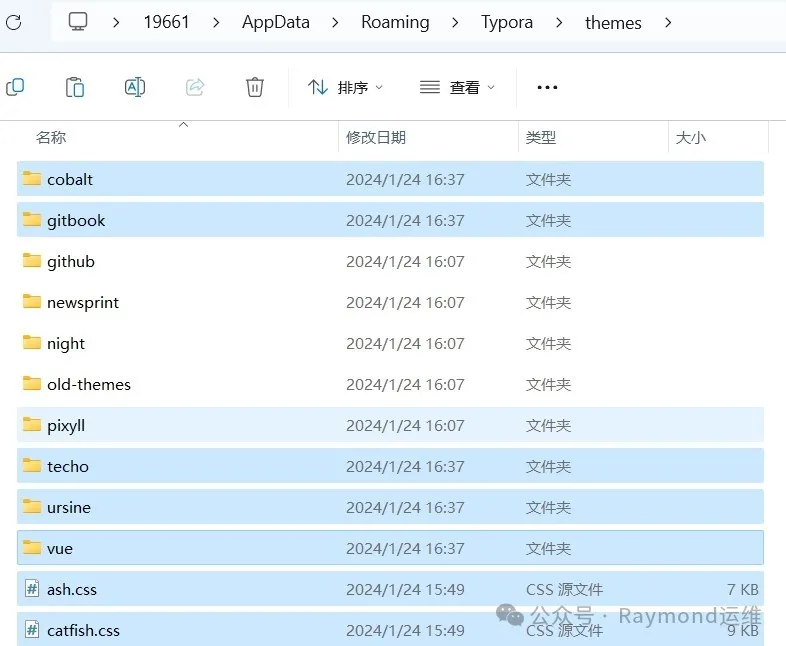Click the techo folder icon
This screenshot has width=786, height=646.
point(32,466)
